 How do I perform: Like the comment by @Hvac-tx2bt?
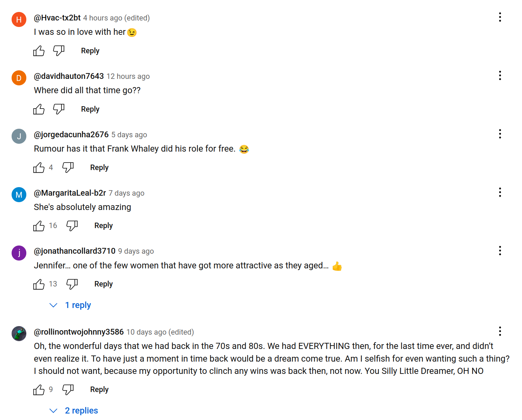(39, 51)
